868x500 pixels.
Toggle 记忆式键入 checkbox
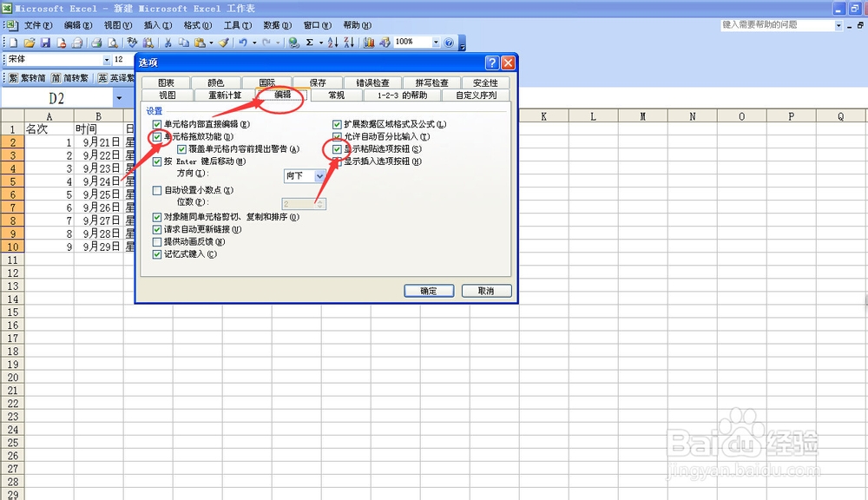click(157, 254)
